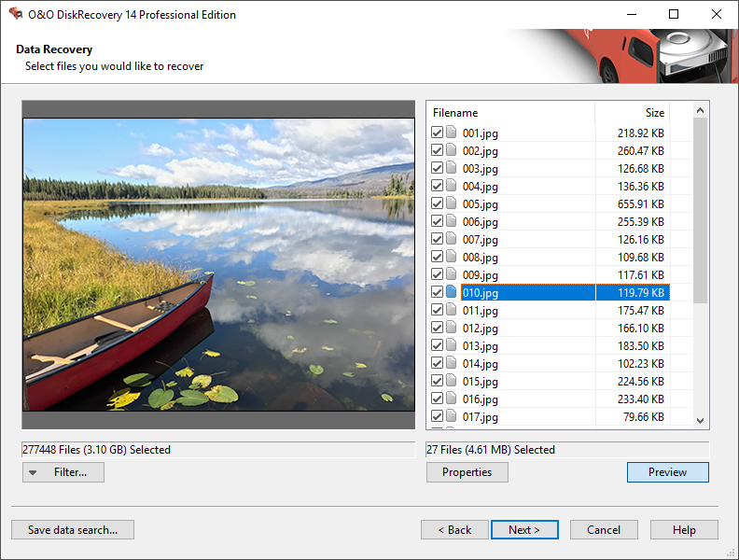739x560 pixels.
Task: Click the file icon beside 008.jpg
Action: tap(452, 258)
